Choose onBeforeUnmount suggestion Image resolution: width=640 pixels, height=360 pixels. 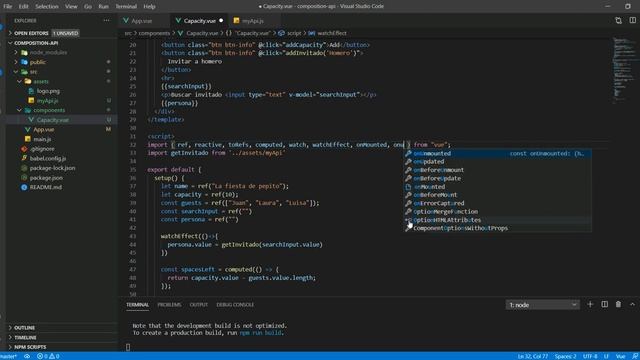497,170
